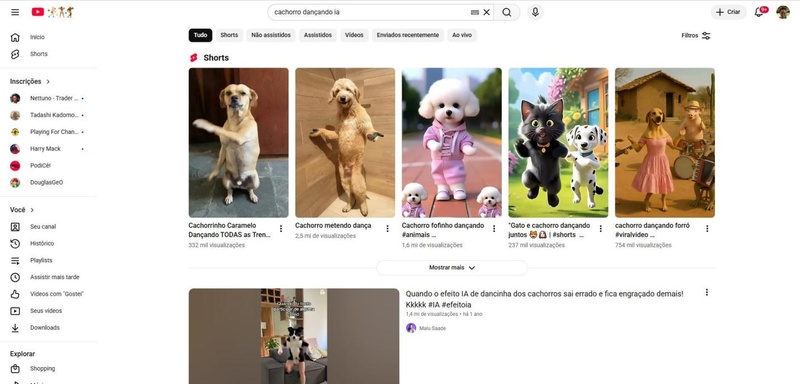Click the Cachorro fofinho dançando title
The image size is (800, 384).
443,230
